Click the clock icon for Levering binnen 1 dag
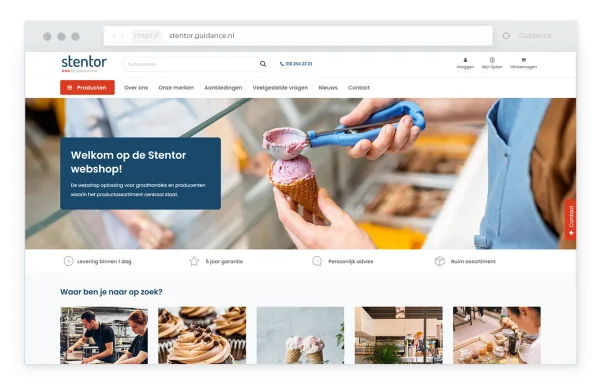 [68, 261]
